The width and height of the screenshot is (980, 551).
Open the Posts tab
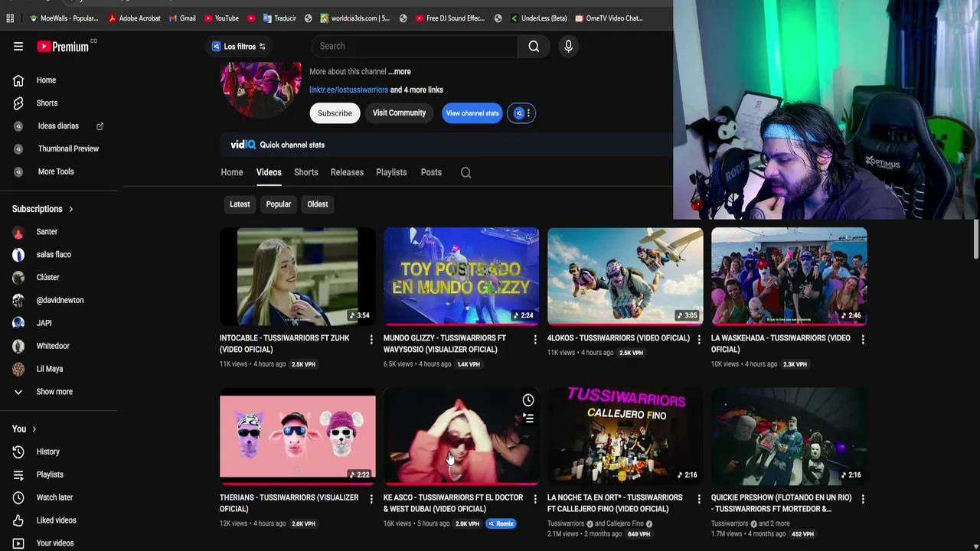click(431, 172)
